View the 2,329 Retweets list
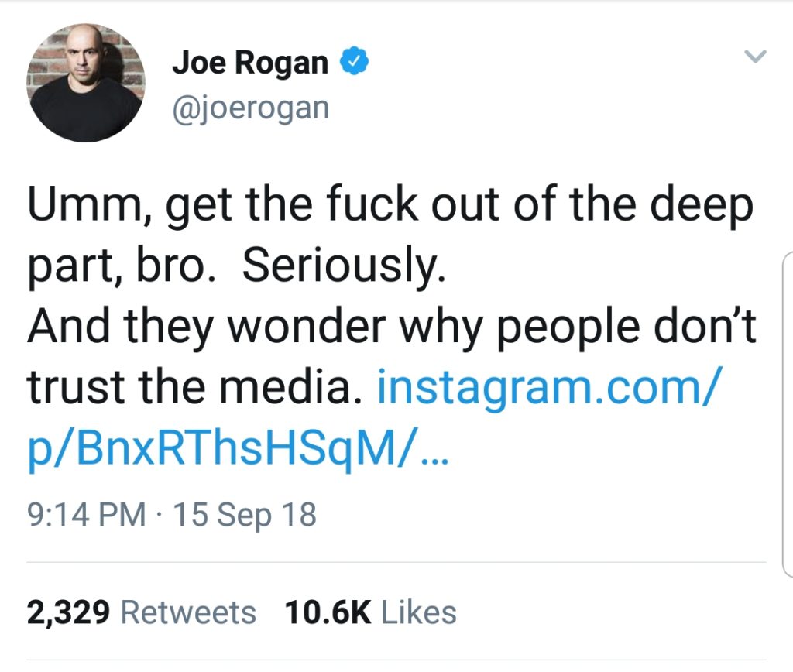This screenshot has width=793, height=672. (x=141, y=613)
